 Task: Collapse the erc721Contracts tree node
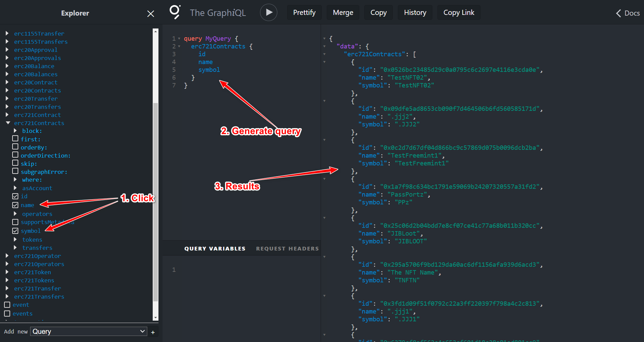pos(7,123)
